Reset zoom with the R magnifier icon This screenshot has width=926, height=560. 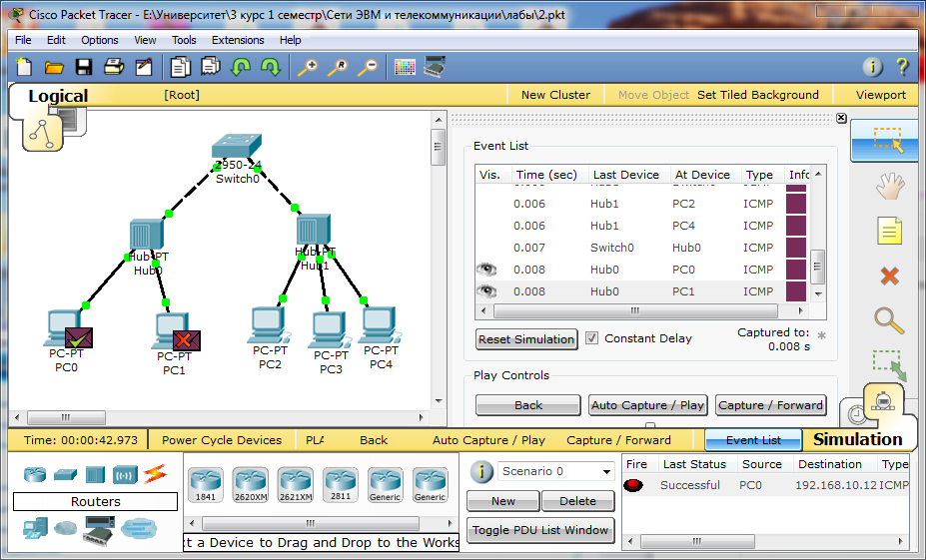click(338, 67)
